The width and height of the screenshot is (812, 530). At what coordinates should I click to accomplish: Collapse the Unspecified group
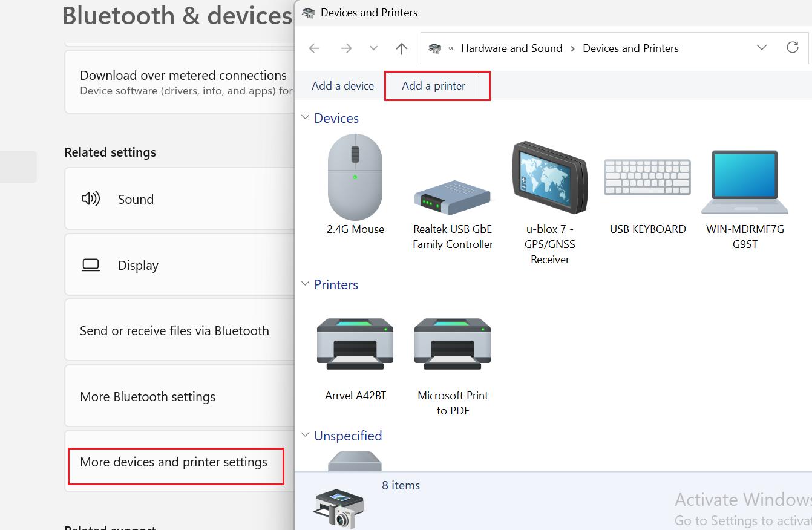(x=306, y=435)
